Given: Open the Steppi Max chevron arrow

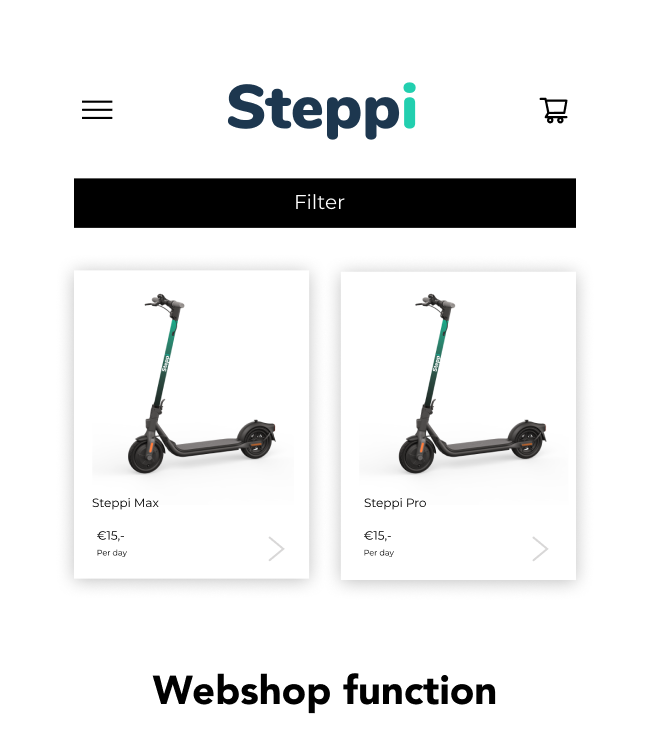Looking at the screenshot, I should tap(276, 549).
